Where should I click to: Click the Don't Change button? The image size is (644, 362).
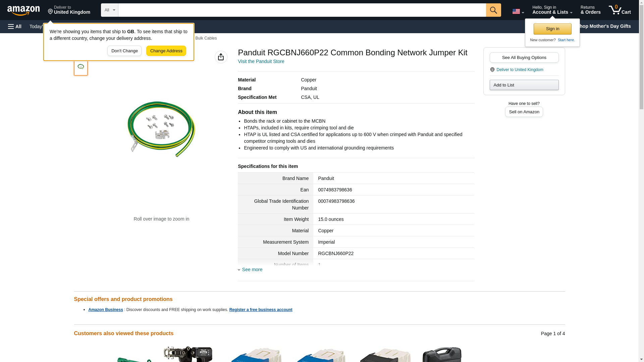(x=124, y=51)
